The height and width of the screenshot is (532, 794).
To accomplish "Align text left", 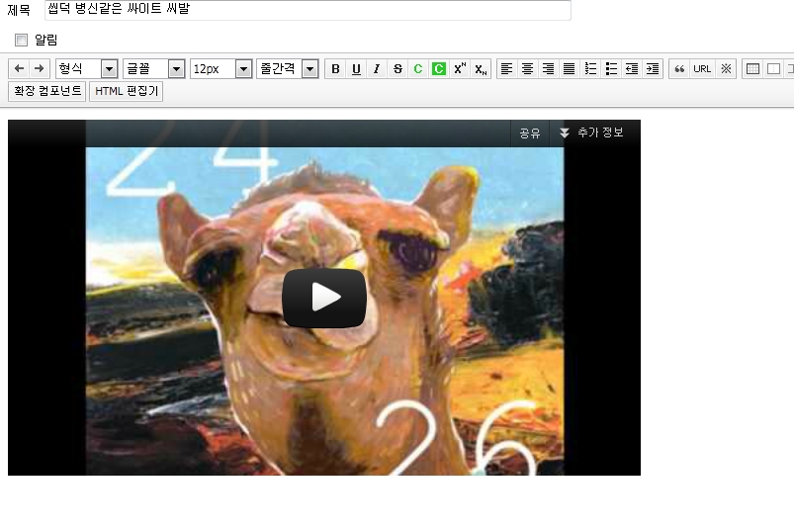I will pyautogui.click(x=507, y=69).
